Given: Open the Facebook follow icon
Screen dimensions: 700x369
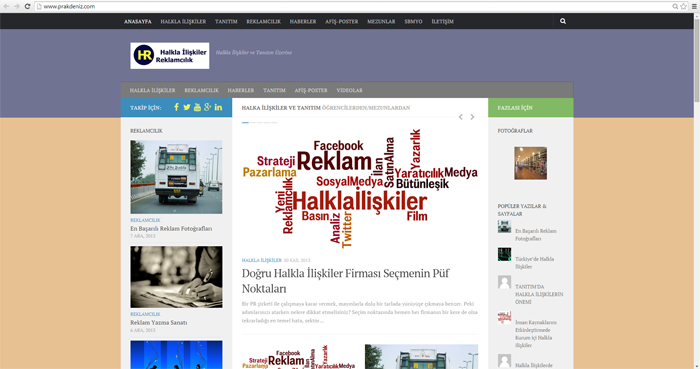Looking at the screenshot, I should tap(176, 107).
